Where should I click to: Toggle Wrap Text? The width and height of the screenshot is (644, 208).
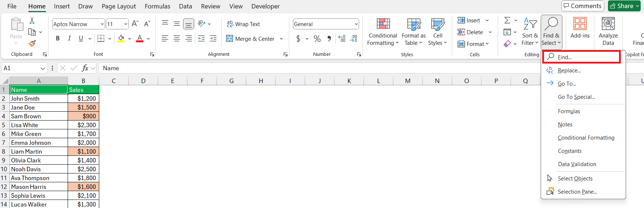243,24
